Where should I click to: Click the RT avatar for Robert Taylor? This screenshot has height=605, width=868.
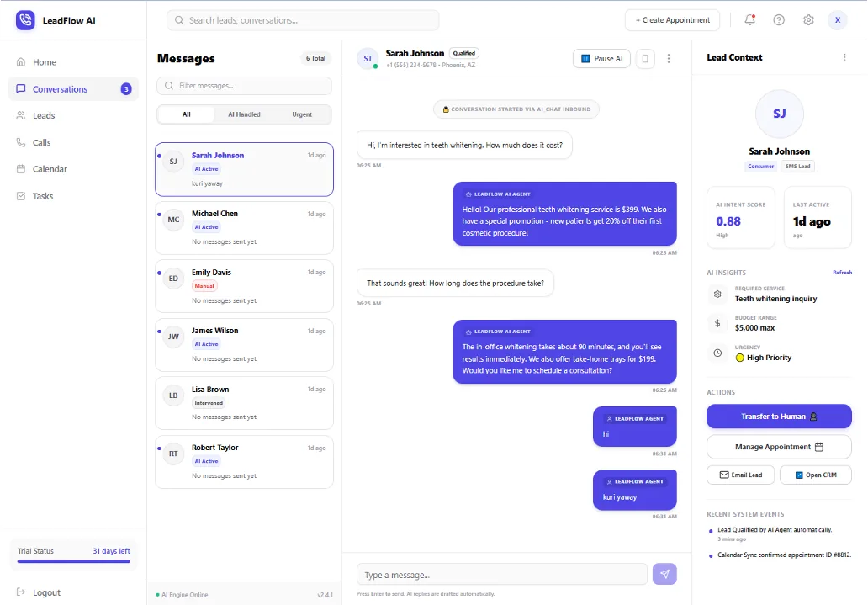173,454
